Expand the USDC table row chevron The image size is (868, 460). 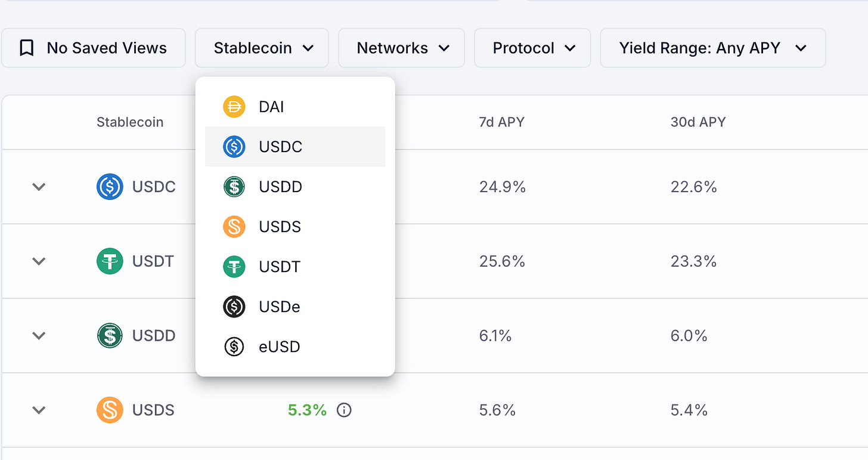click(x=39, y=187)
